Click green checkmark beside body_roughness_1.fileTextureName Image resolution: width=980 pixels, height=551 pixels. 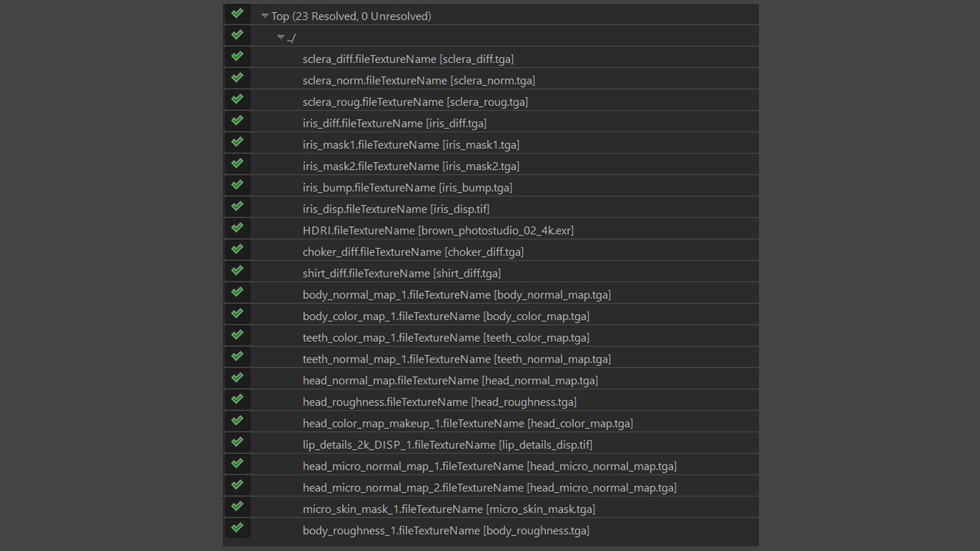237,528
